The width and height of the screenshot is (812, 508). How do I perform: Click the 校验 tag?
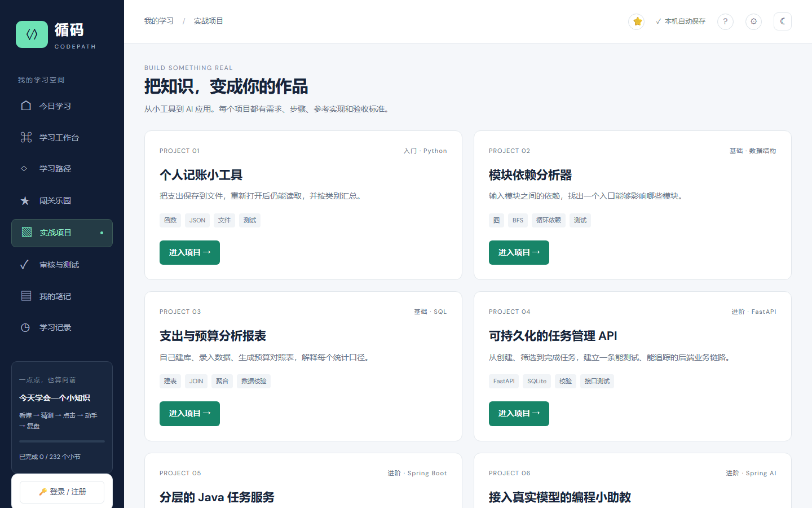point(566,381)
